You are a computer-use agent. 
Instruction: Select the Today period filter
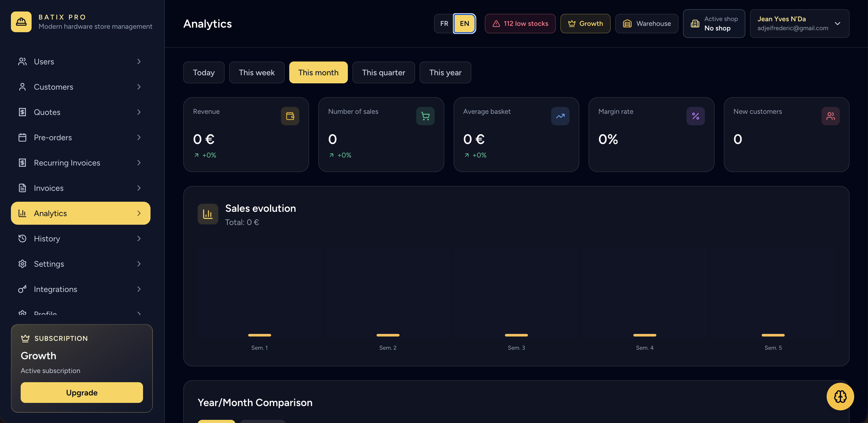click(x=204, y=72)
